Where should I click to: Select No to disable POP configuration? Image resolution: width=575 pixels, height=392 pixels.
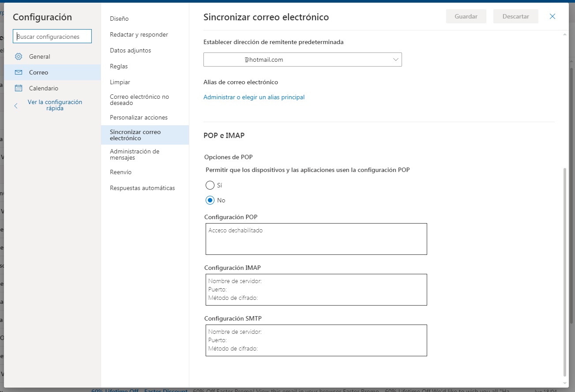click(x=210, y=200)
